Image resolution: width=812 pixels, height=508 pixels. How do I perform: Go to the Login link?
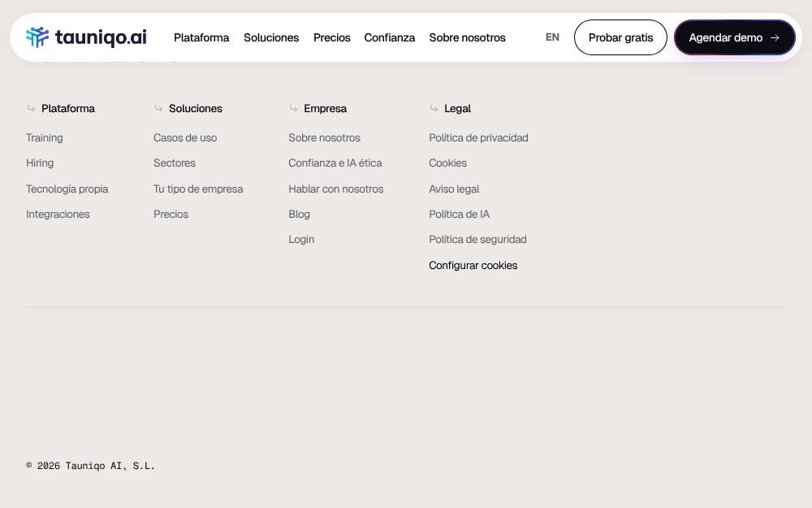(x=301, y=240)
